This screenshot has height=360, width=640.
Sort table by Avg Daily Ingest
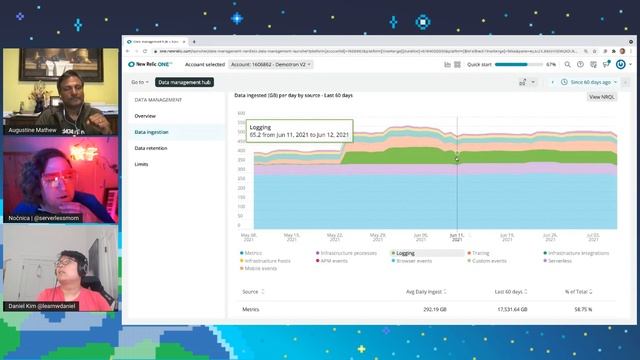pyautogui.click(x=426, y=292)
